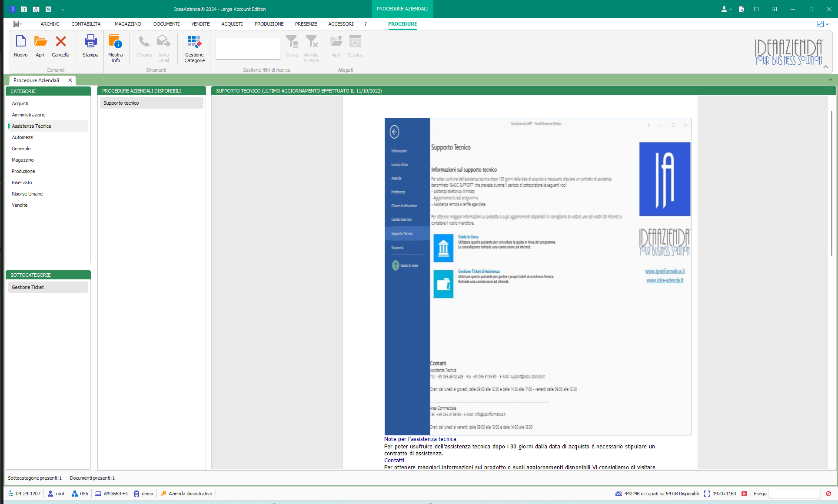Screen dimensions: 838x504
Task: Open the VENDITE menu
Action: click(x=200, y=24)
